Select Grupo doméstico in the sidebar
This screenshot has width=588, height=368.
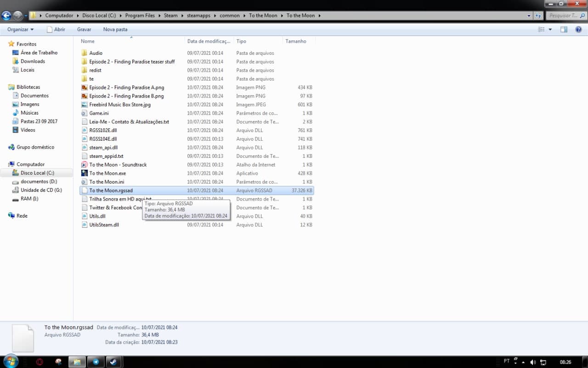[35, 147]
